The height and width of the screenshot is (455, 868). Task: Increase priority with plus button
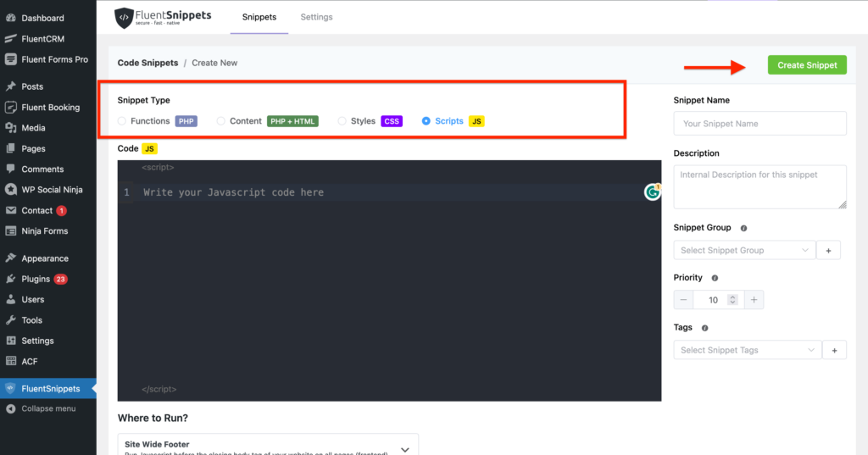pos(754,299)
